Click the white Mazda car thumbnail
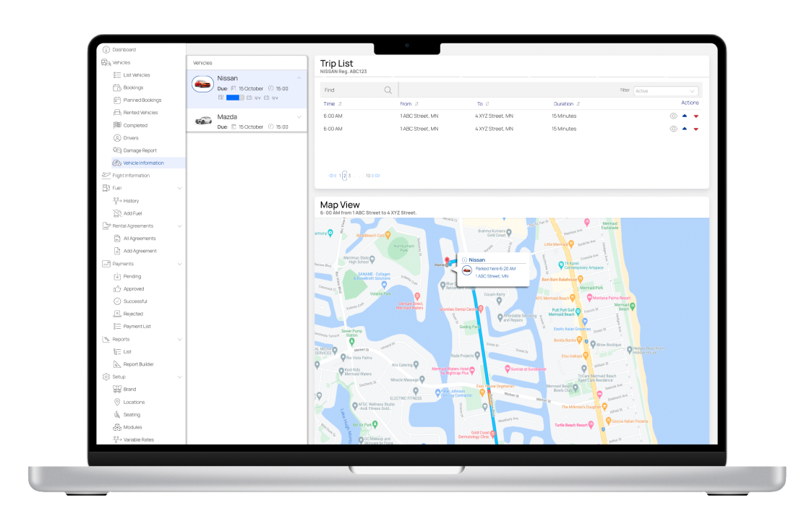Image resolution: width=812 pixels, height=532 pixels. click(x=203, y=121)
